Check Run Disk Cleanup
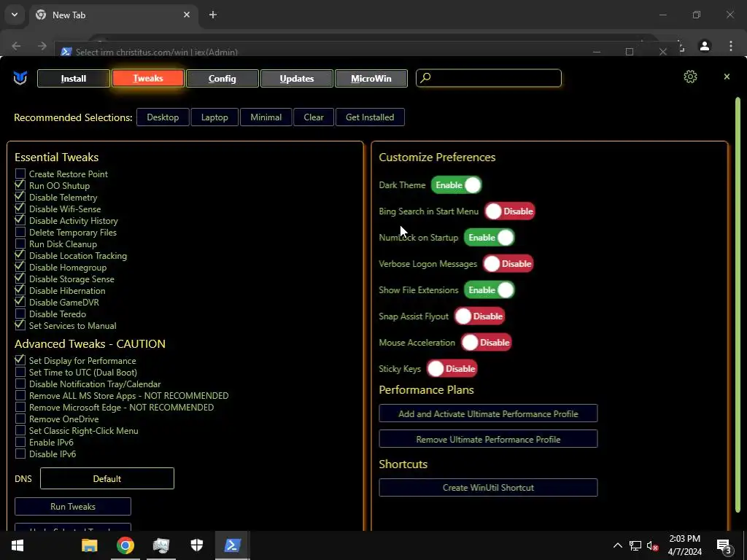747x560 pixels. [20, 244]
